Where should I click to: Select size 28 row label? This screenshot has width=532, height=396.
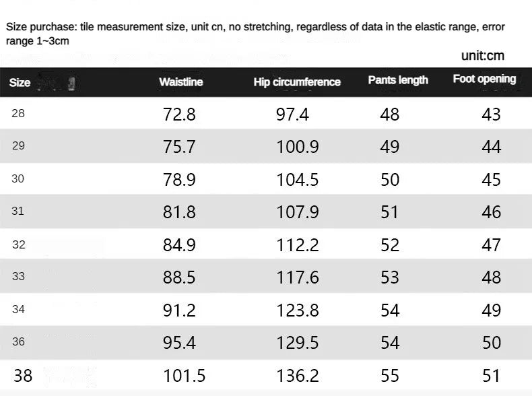click(x=18, y=114)
